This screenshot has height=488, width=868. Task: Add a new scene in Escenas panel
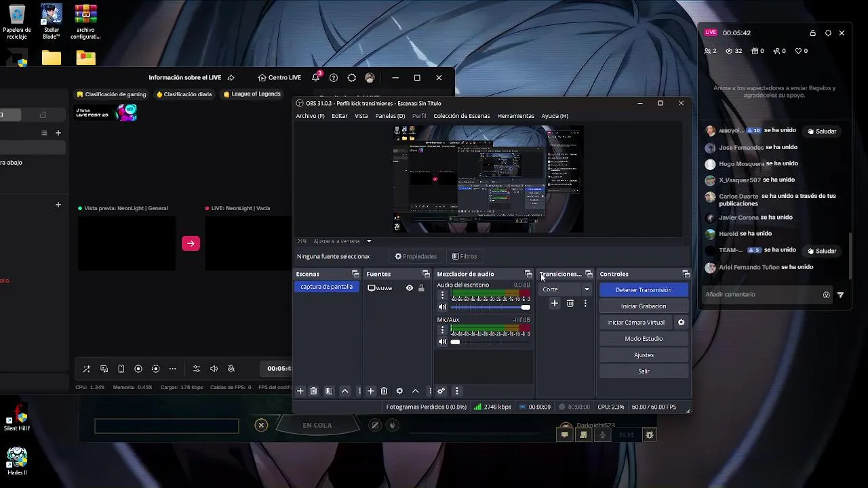(300, 391)
